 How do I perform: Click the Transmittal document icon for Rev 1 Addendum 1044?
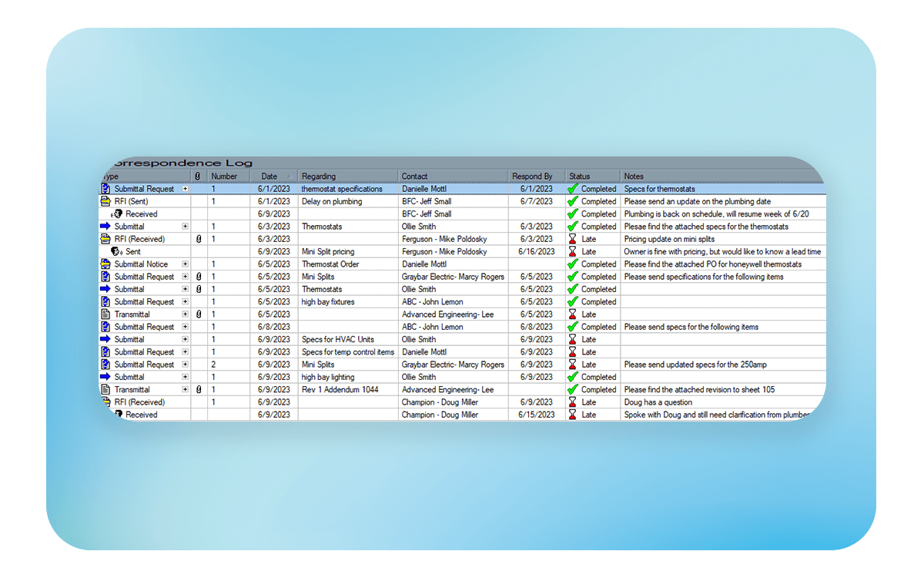(x=105, y=390)
